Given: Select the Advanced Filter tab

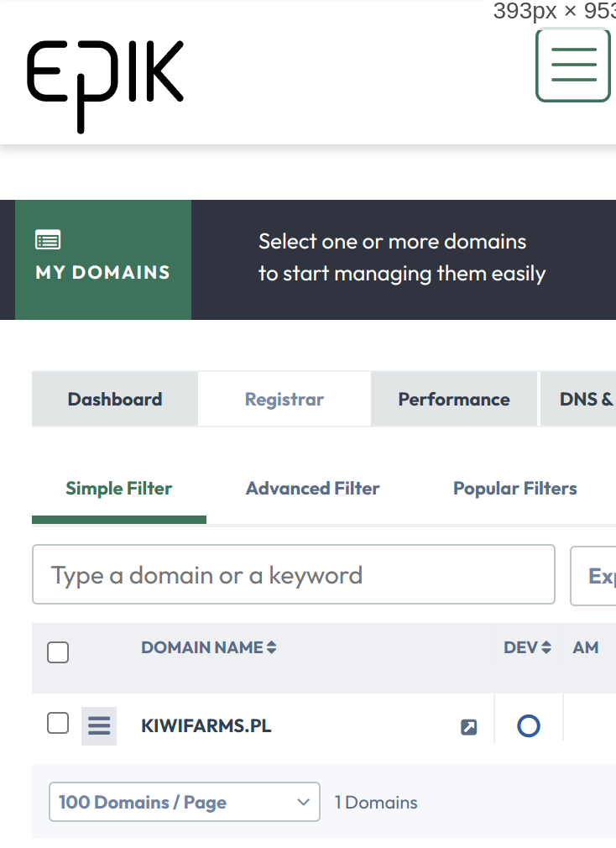Looking at the screenshot, I should coord(312,489).
